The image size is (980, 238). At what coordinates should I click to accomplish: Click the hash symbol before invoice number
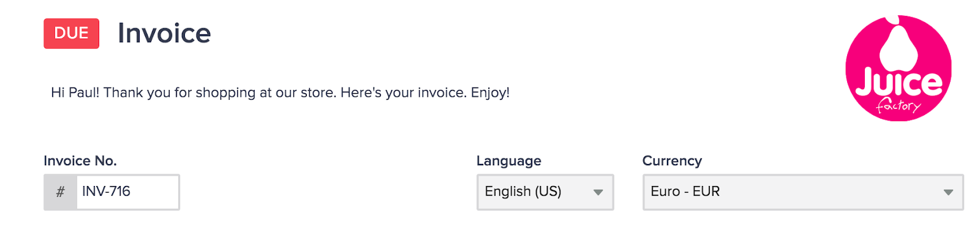coord(60,192)
